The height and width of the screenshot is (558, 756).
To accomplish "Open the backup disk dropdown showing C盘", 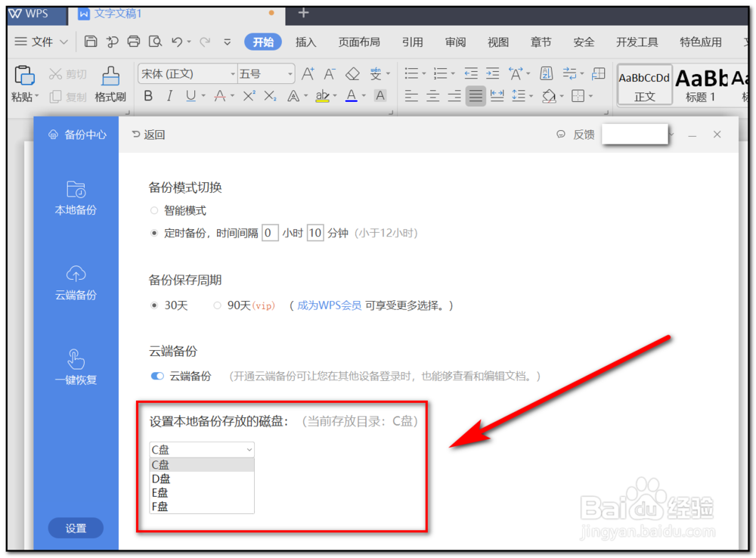I will pyautogui.click(x=201, y=449).
